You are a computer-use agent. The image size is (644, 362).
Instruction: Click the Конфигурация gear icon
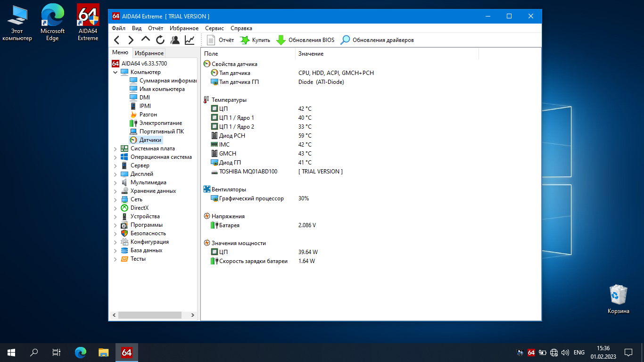coord(124,242)
